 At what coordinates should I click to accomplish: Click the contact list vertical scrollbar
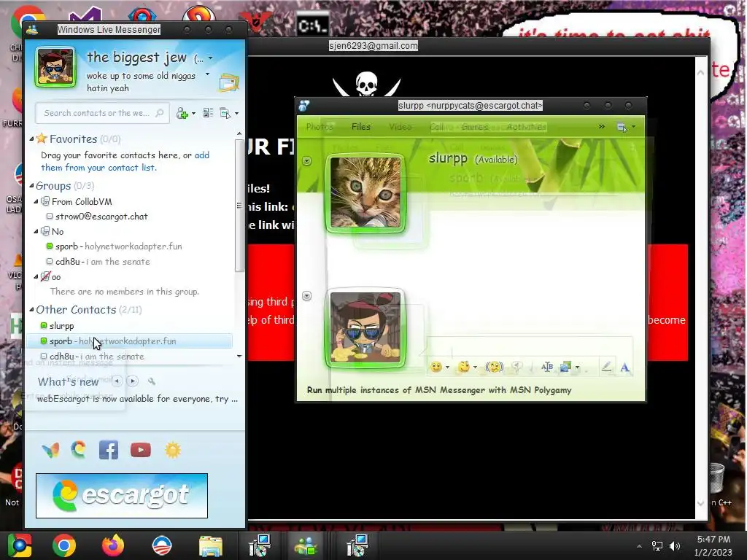pyautogui.click(x=239, y=206)
